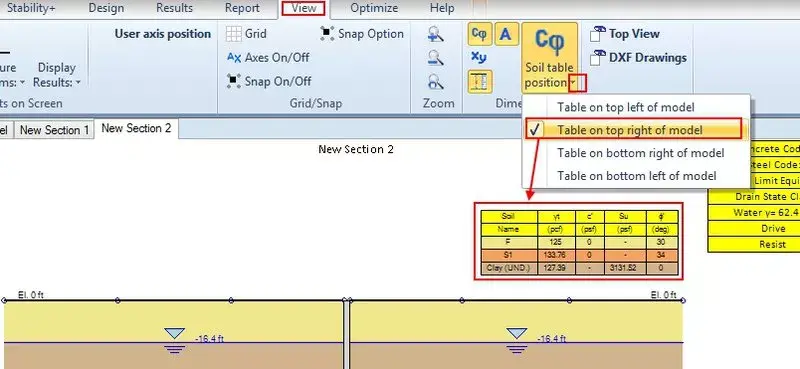Click the Snap On/Off text label

pyautogui.click(x=278, y=81)
